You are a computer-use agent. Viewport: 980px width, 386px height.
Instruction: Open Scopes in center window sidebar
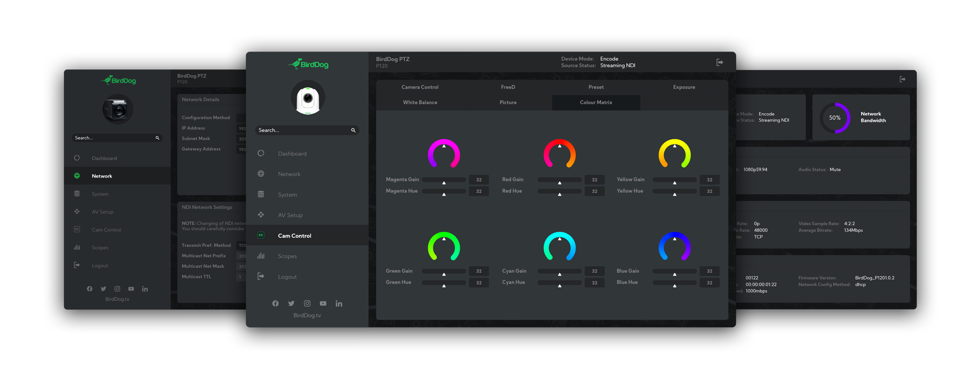pyautogui.click(x=307, y=256)
